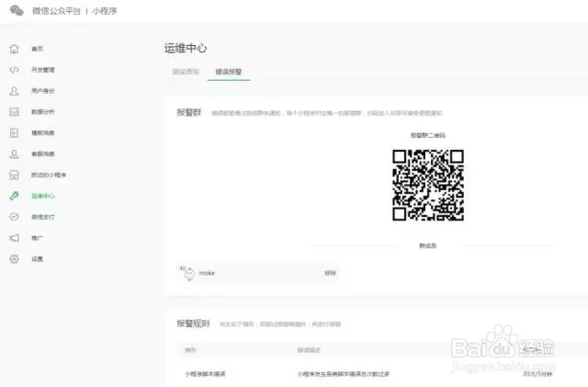The height and width of the screenshot is (387, 588).
Task: Click the green wrench icon for 运维中心
Action: (15, 196)
